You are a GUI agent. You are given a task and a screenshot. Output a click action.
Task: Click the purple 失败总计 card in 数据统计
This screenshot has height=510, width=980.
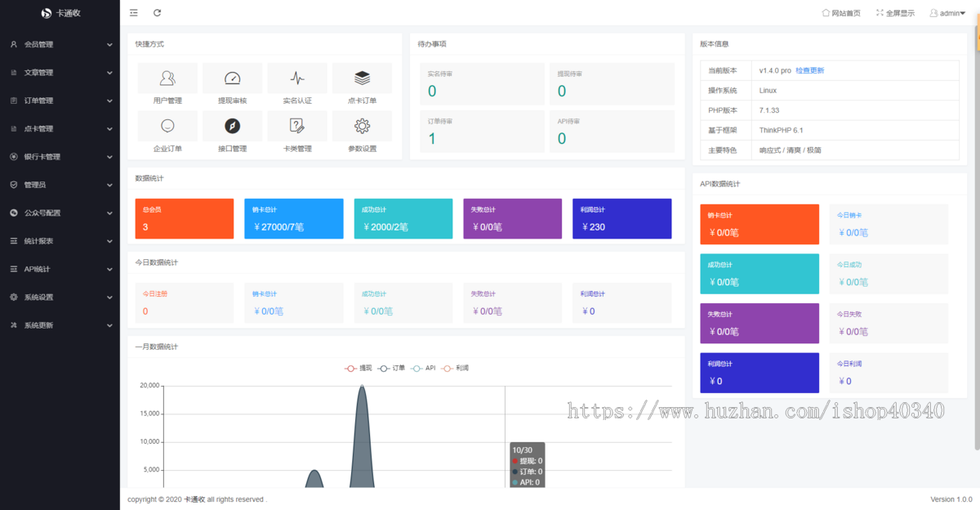(513, 219)
